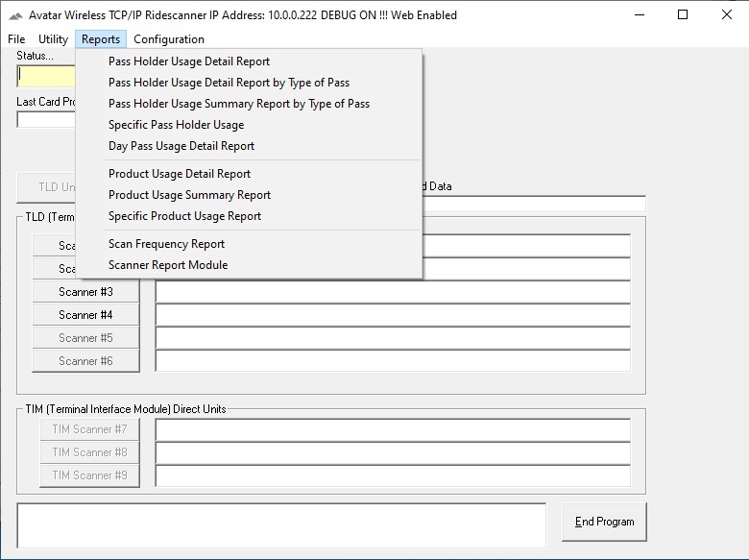Open the Utility menu
Image resolution: width=749 pixels, height=560 pixels.
(x=53, y=39)
